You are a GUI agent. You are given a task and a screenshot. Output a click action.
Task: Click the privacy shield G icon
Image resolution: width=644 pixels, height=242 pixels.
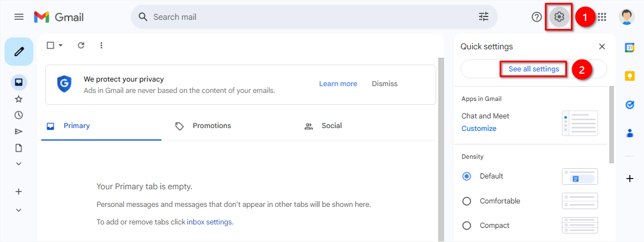(64, 84)
